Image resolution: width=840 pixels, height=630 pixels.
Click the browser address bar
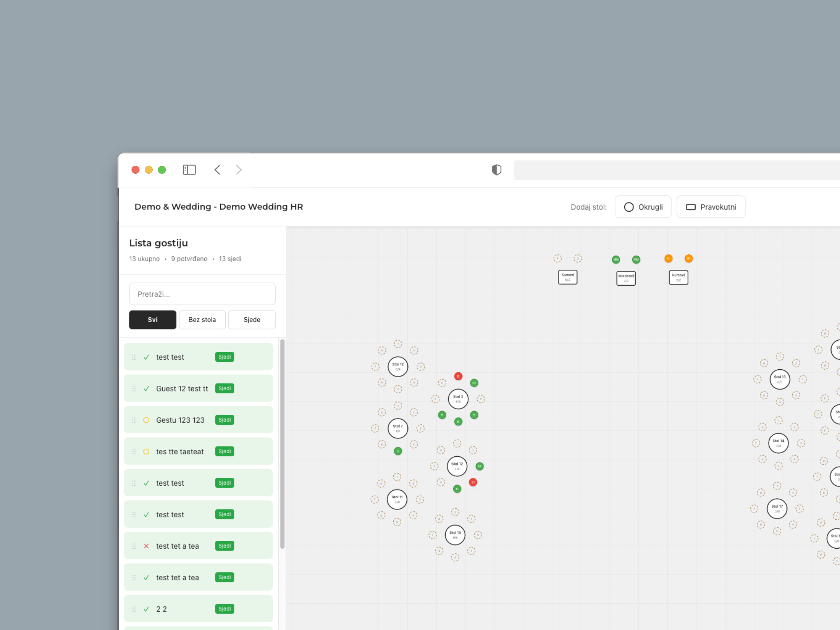(x=677, y=170)
